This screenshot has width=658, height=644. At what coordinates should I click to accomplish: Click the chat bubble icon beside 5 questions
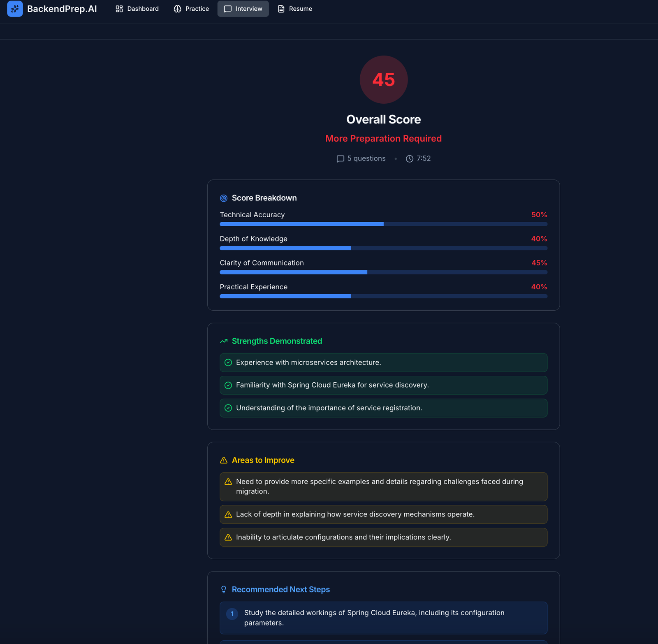pos(340,159)
